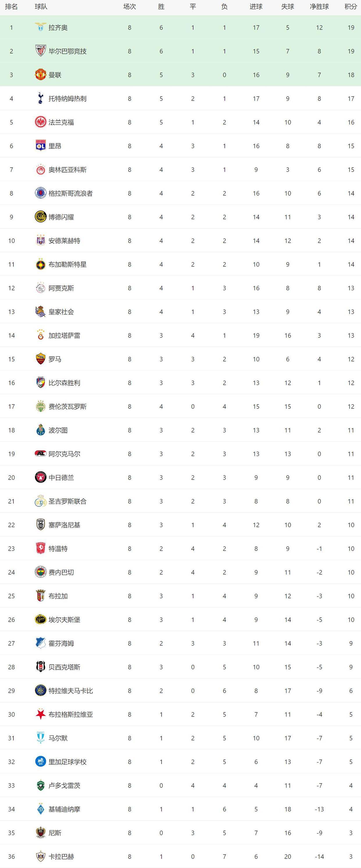Open the 费内巴切 team name link

[61, 572]
